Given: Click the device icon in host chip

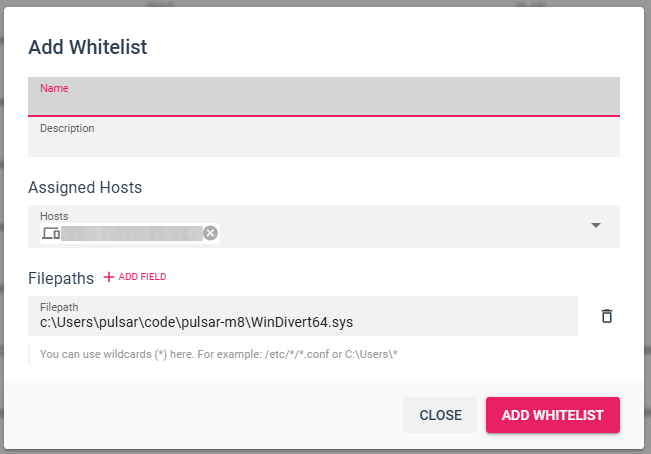Looking at the screenshot, I should (51, 233).
